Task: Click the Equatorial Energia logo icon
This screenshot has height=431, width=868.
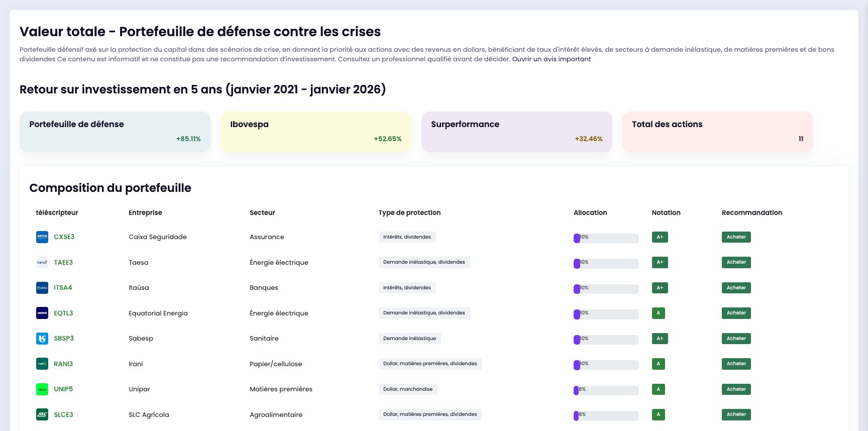Action: [x=42, y=313]
